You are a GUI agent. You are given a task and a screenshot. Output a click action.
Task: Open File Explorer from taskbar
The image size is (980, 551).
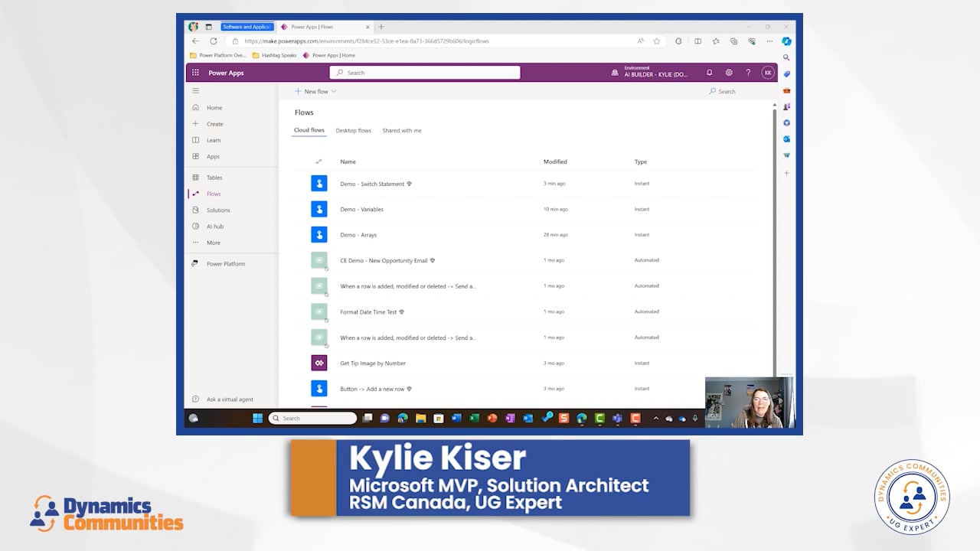[x=420, y=418]
